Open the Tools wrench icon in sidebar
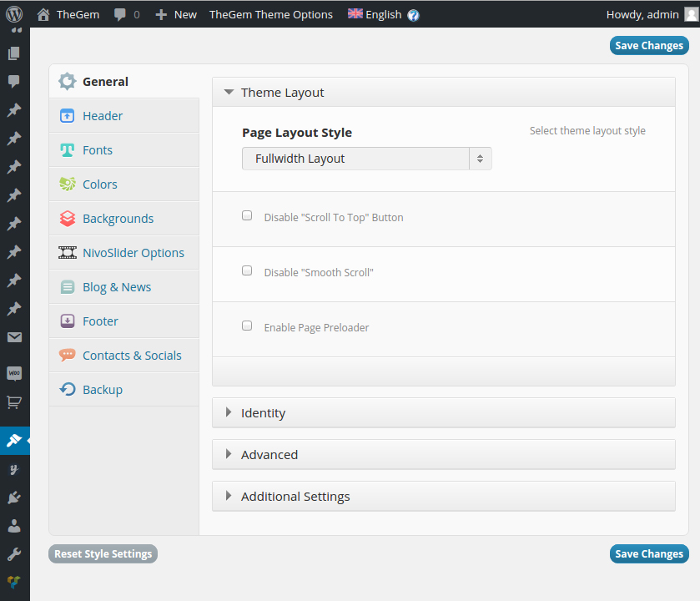This screenshot has width=700, height=601. point(14,554)
